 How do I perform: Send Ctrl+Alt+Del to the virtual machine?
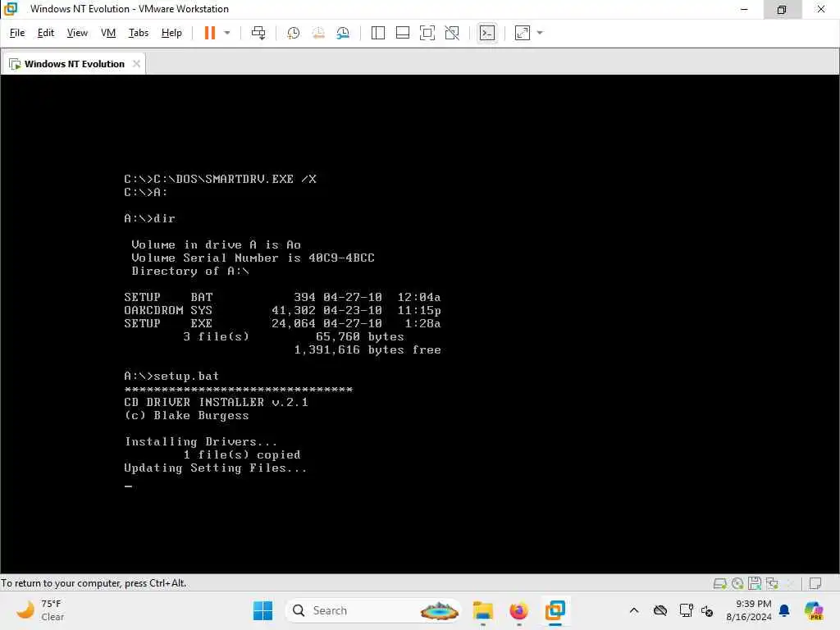click(x=258, y=33)
